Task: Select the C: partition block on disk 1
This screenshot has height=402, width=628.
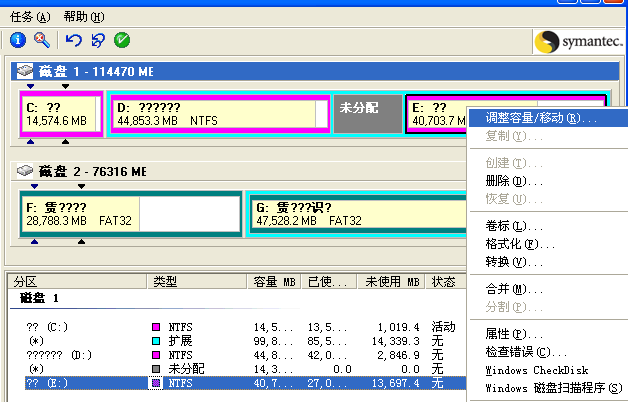Action: pyautogui.click(x=61, y=114)
